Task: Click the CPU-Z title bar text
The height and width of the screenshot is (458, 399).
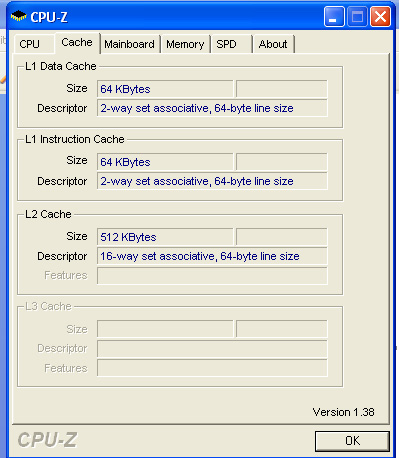Action: [49, 17]
